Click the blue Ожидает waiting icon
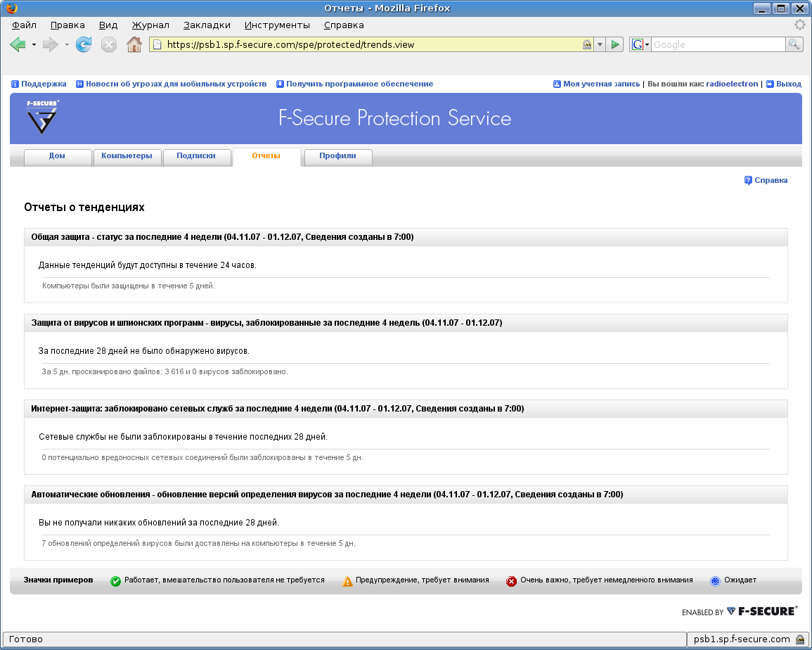Viewport: 812px width, 650px height. [715, 581]
